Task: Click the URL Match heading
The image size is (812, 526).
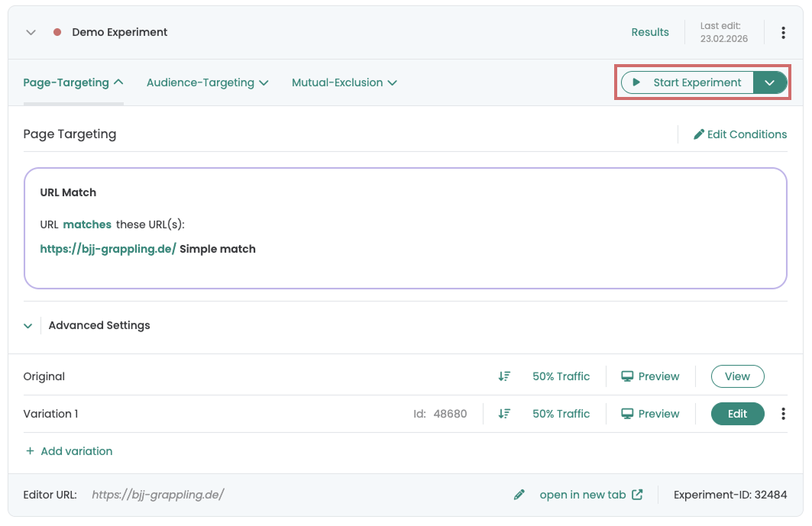Action: pyautogui.click(x=68, y=192)
